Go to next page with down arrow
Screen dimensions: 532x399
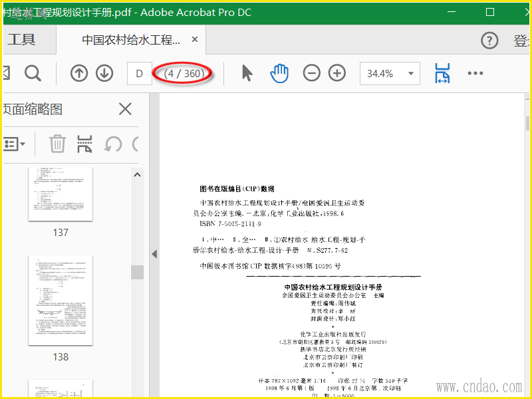point(104,73)
